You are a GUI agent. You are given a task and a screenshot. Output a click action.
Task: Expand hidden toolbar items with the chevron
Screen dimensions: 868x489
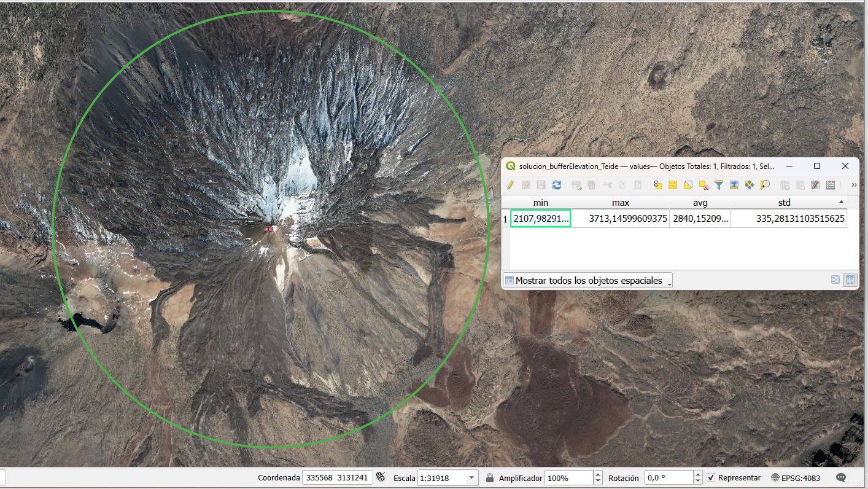click(x=854, y=185)
